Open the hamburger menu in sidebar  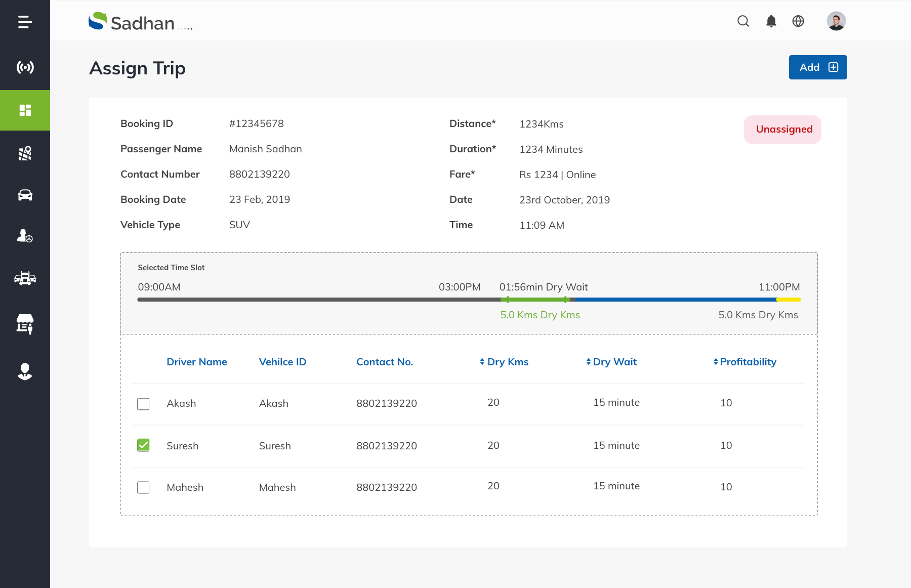pyautogui.click(x=25, y=22)
